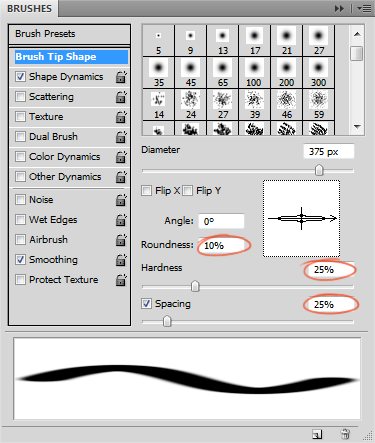This screenshot has height=443, width=375.
Task: Open the Brushes panel flyout menu
Action: point(364,8)
